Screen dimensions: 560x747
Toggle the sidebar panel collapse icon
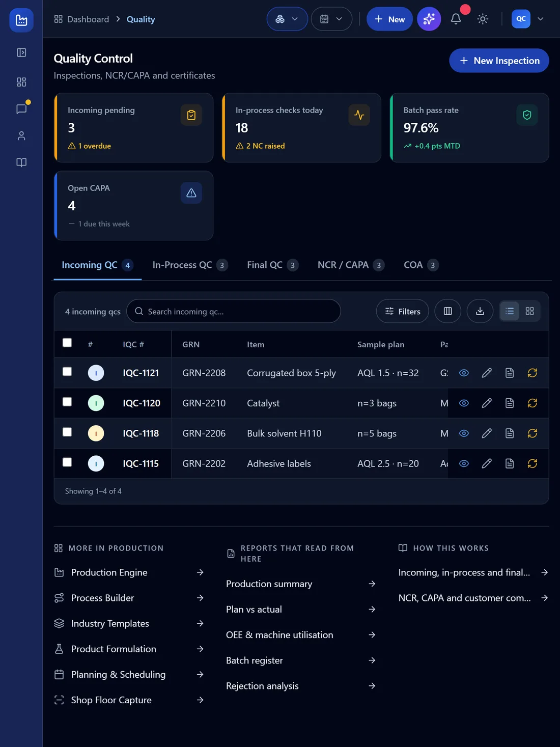click(21, 52)
